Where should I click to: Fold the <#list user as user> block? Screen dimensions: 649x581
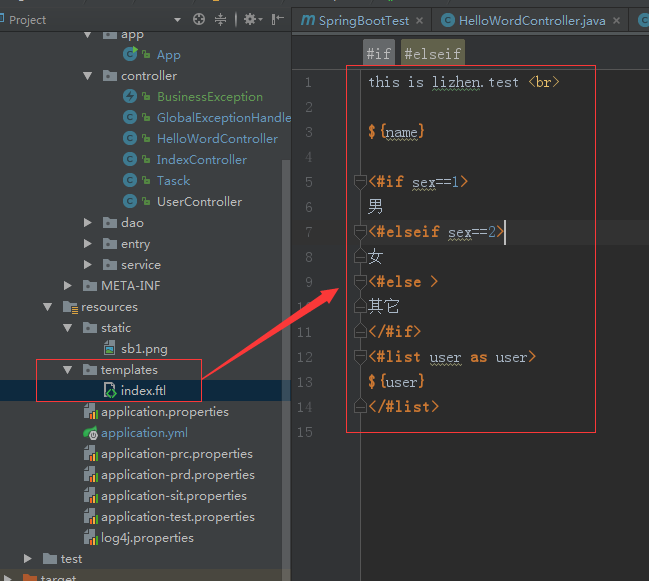(x=360, y=357)
